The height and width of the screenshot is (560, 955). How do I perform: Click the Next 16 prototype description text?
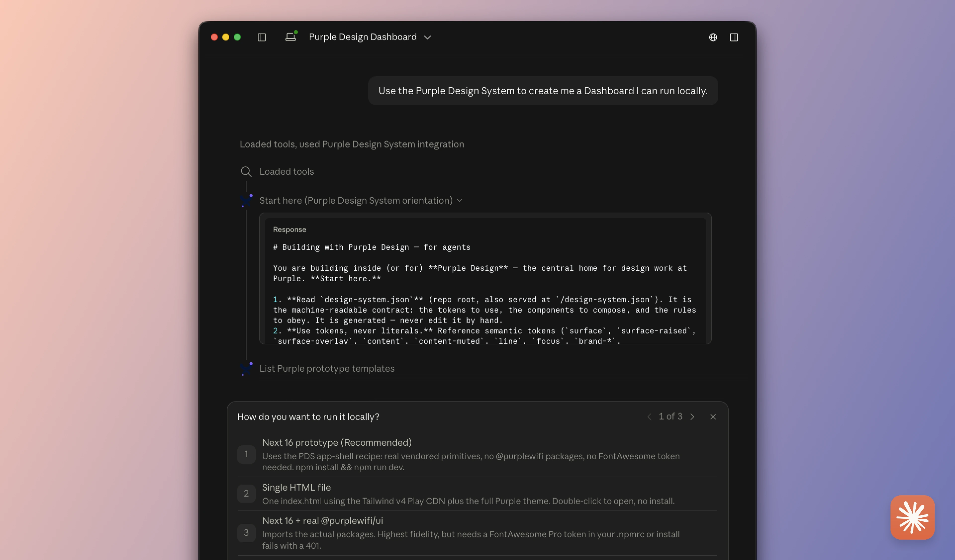(471, 462)
